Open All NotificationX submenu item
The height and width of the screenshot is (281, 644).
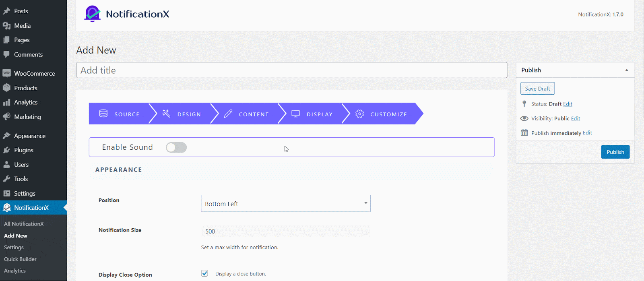click(24, 224)
